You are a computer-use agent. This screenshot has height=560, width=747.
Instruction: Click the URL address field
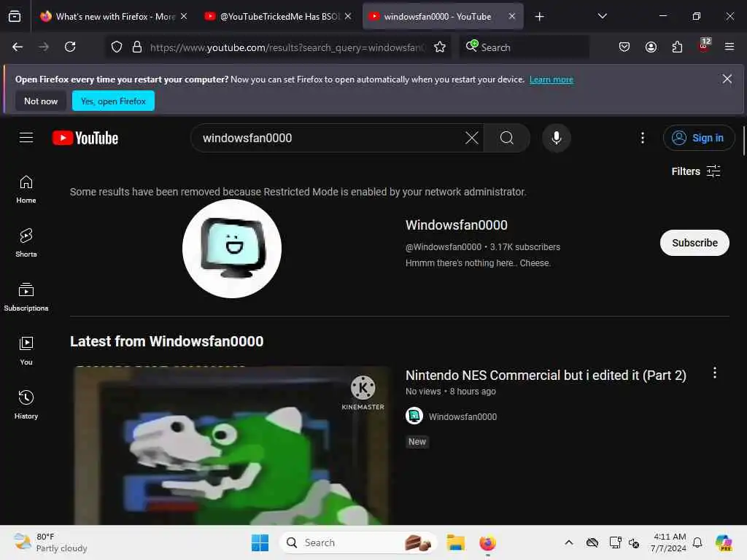286,47
